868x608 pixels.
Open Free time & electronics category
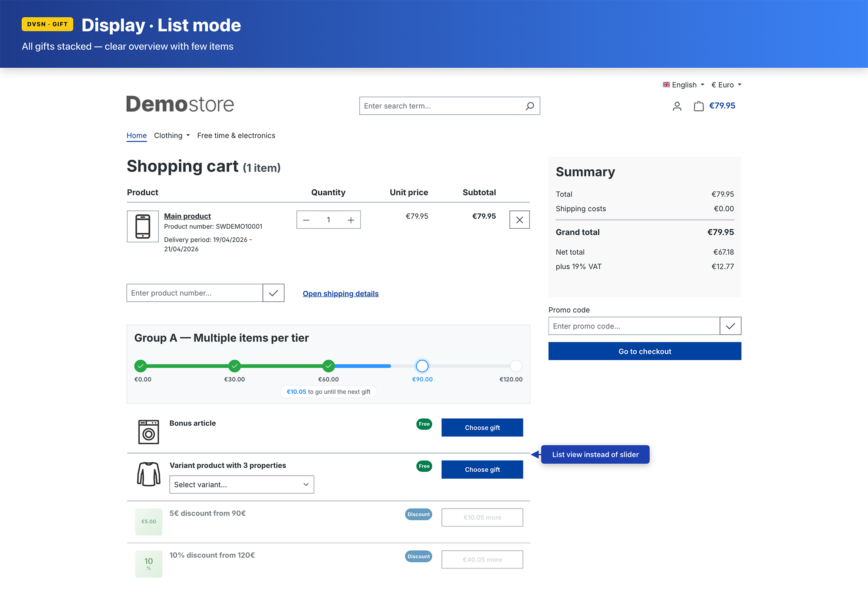(x=236, y=135)
